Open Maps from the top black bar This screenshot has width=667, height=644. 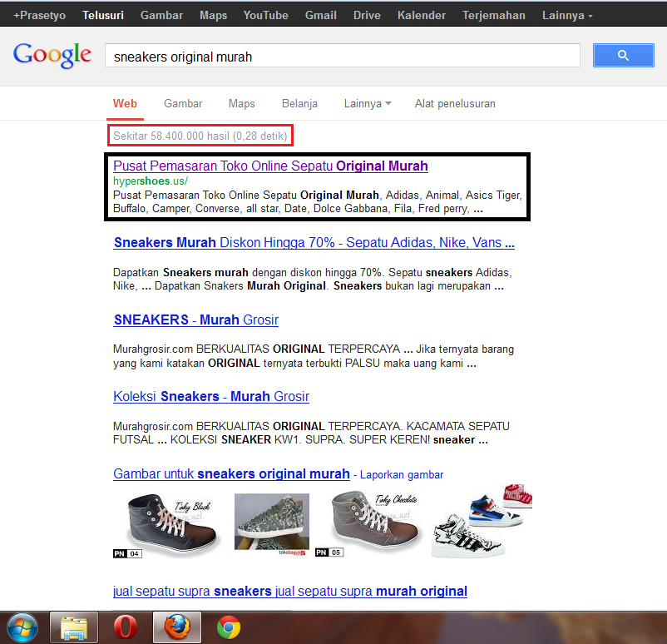click(x=213, y=15)
